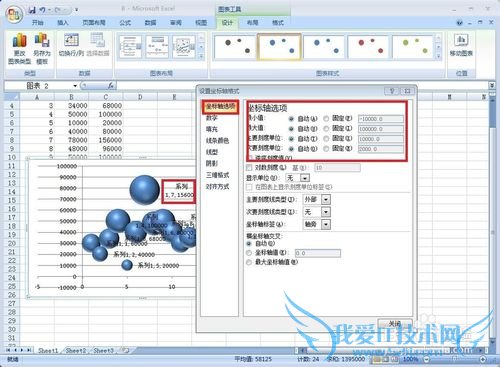The image size is (500, 367).
Task: Set minimum value to 固定 (fixed)
Action: coord(326,119)
